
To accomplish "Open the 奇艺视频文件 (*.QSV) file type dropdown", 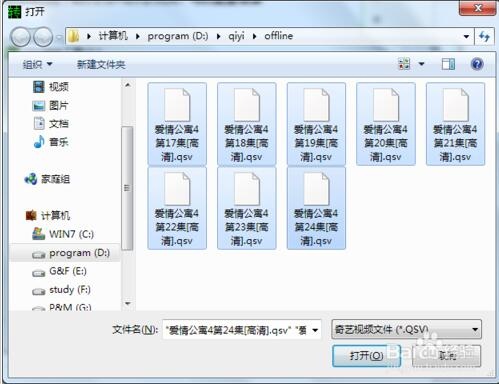I will pyautogui.click(x=406, y=330).
